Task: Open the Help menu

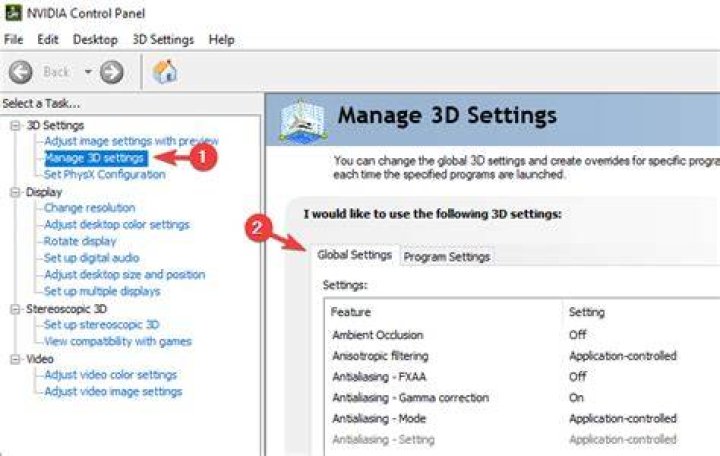Action: (221, 40)
